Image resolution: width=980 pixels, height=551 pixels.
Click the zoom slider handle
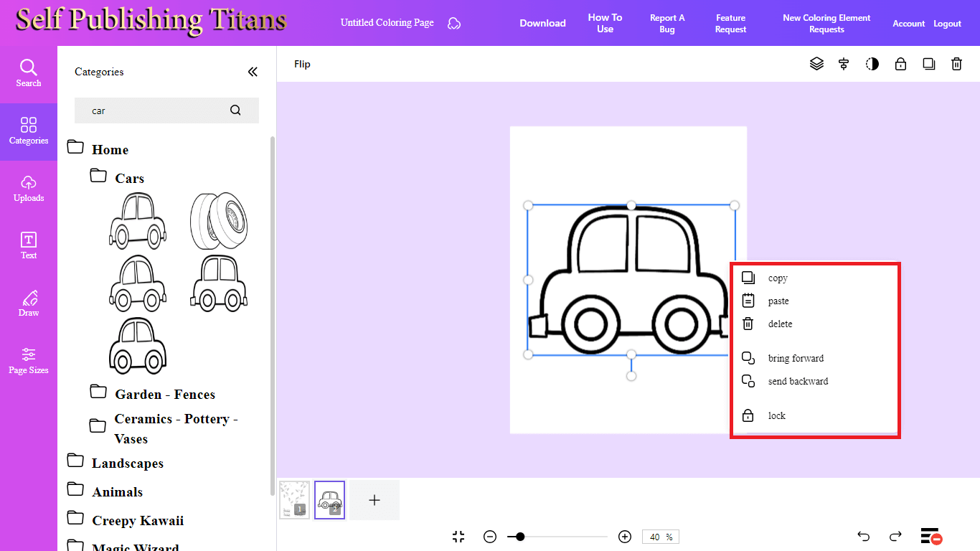pyautogui.click(x=520, y=537)
